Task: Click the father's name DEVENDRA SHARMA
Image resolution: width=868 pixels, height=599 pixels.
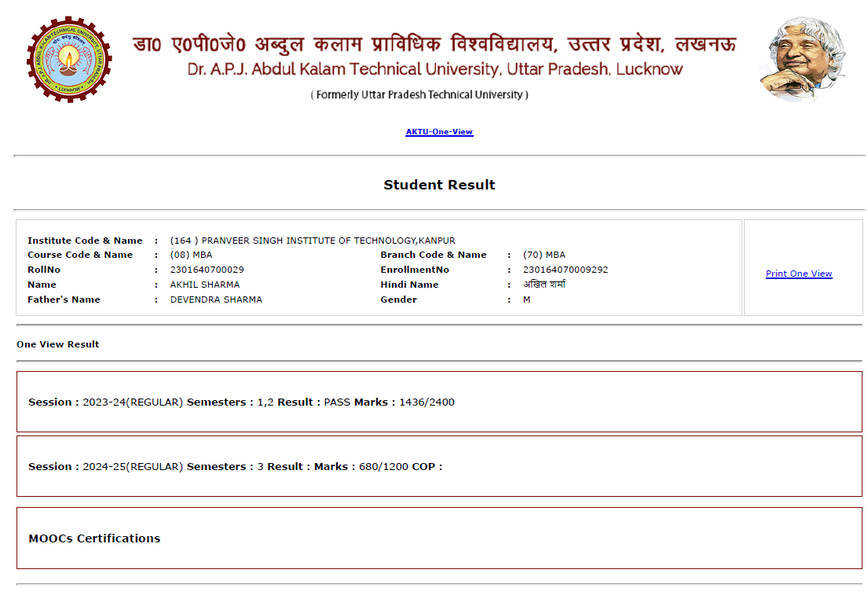Action: point(216,299)
